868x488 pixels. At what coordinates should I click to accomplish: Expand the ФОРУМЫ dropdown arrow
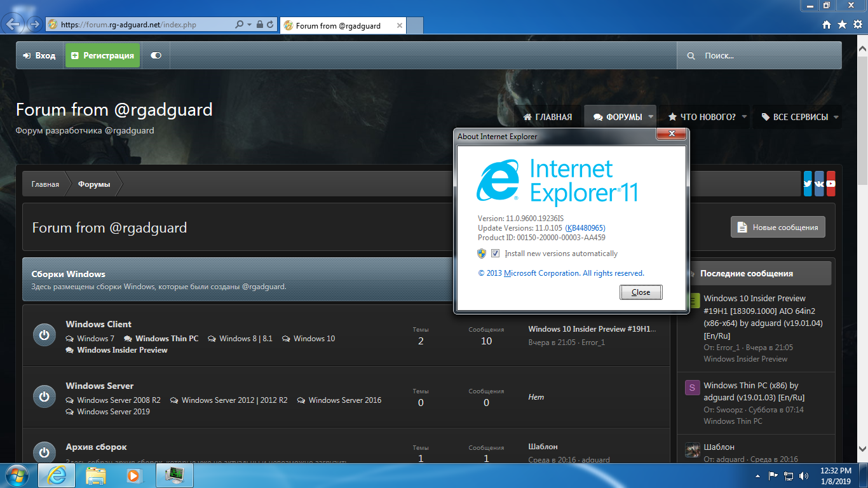point(651,118)
